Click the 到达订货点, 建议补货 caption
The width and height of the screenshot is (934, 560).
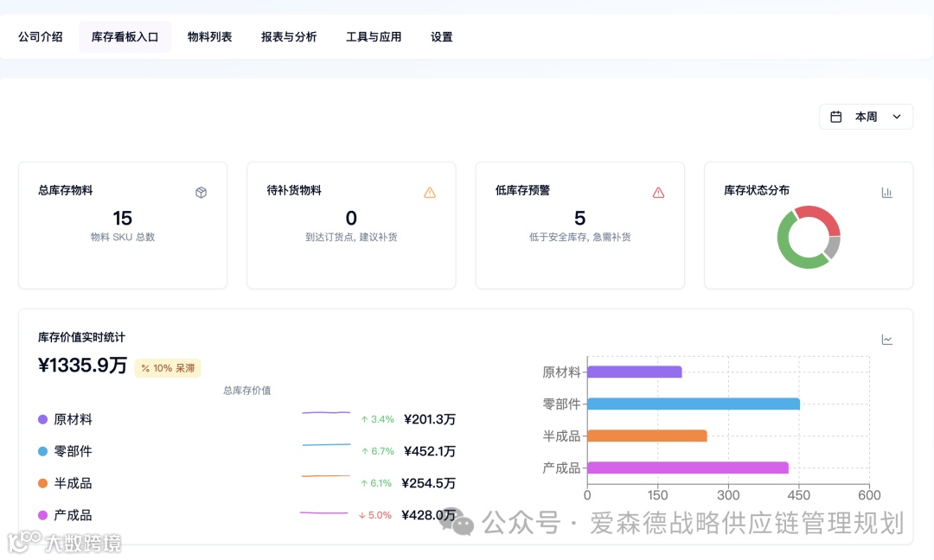[351, 237]
